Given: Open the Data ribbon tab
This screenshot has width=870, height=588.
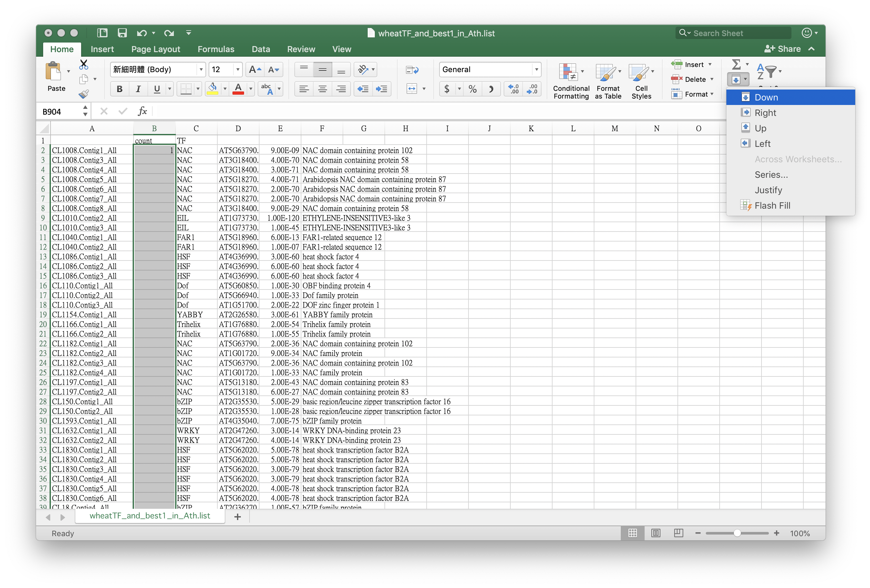Looking at the screenshot, I should 261,49.
